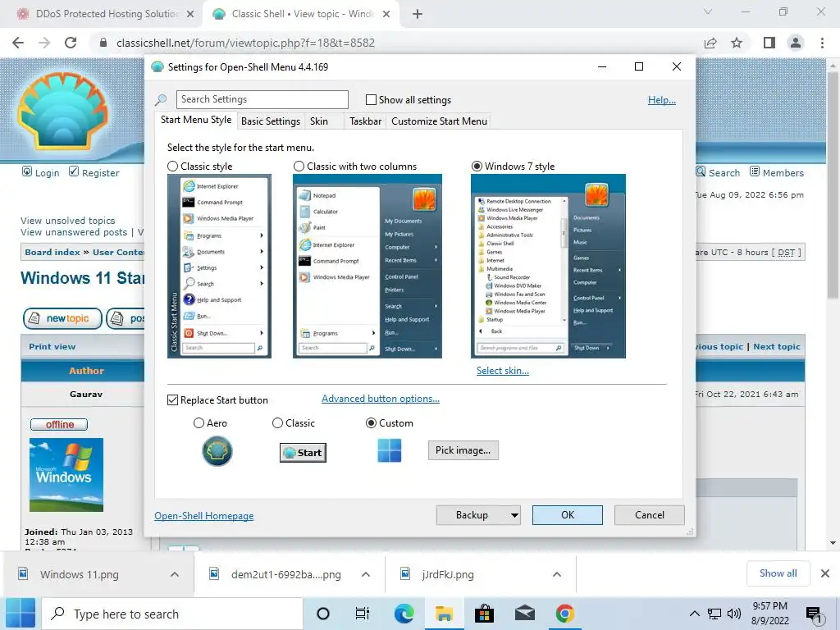
Task: Open Customize Start Menu tab
Action: (x=440, y=121)
